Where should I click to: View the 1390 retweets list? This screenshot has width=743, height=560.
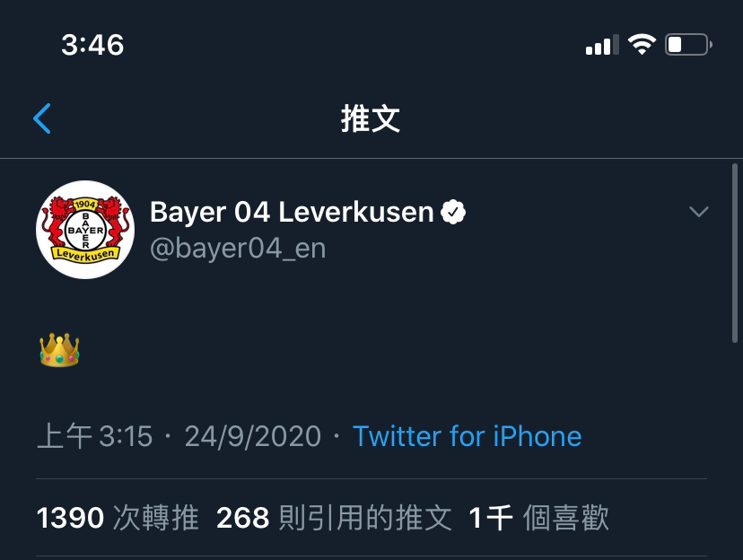tap(118, 517)
